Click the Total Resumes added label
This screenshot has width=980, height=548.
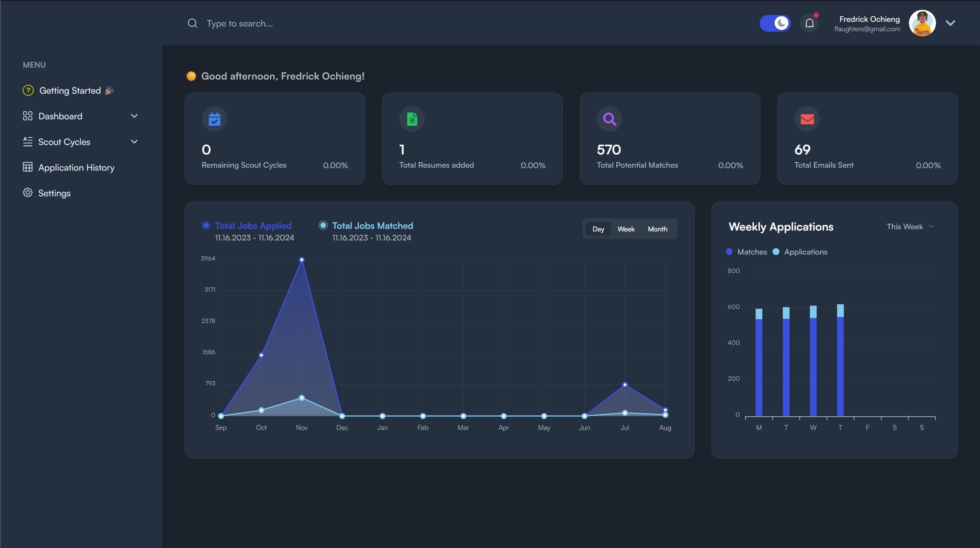tap(436, 165)
